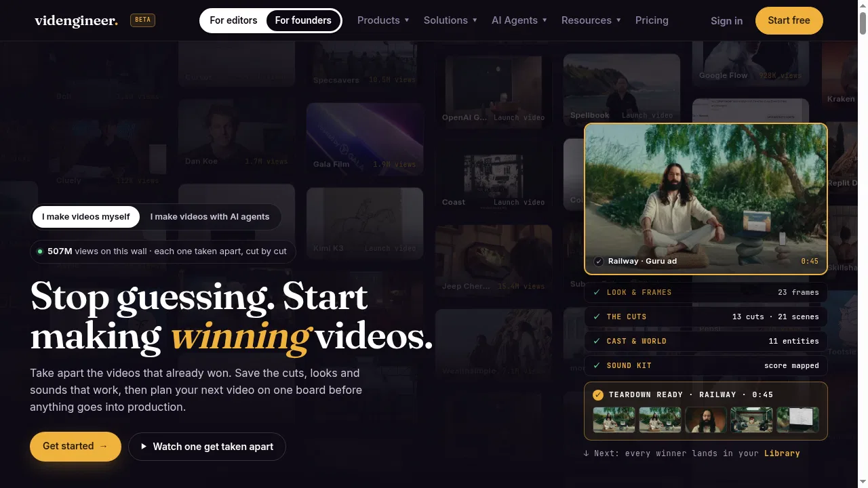Click the page scrollbar's up arrow
868x488 pixels.
pos(863,5)
